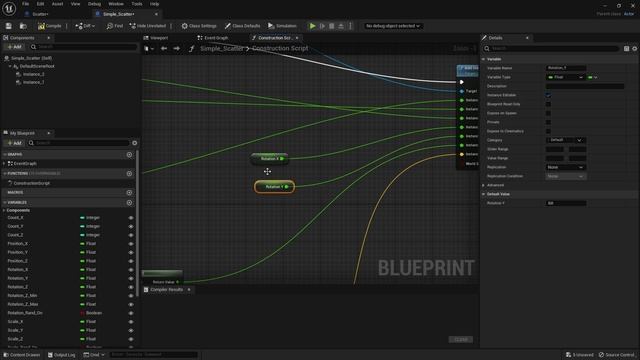The height and width of the screenshot is (360, 640).
Task: Open the File menu
Action: click(x=25, y=4)
